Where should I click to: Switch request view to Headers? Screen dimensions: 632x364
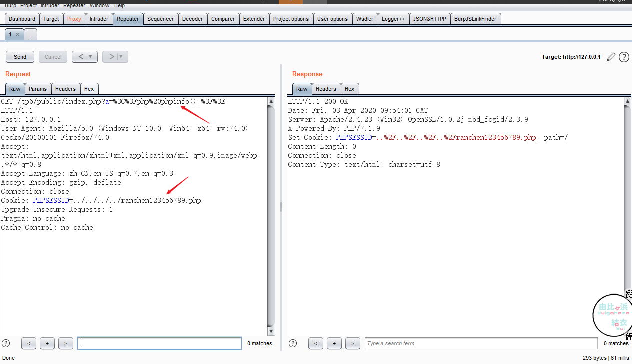click(66, 89)
